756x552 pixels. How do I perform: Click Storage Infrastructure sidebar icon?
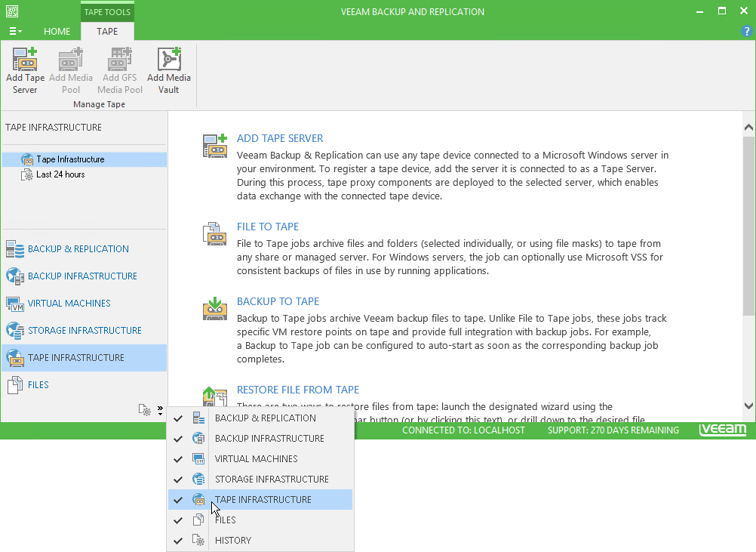coord(15,331)
